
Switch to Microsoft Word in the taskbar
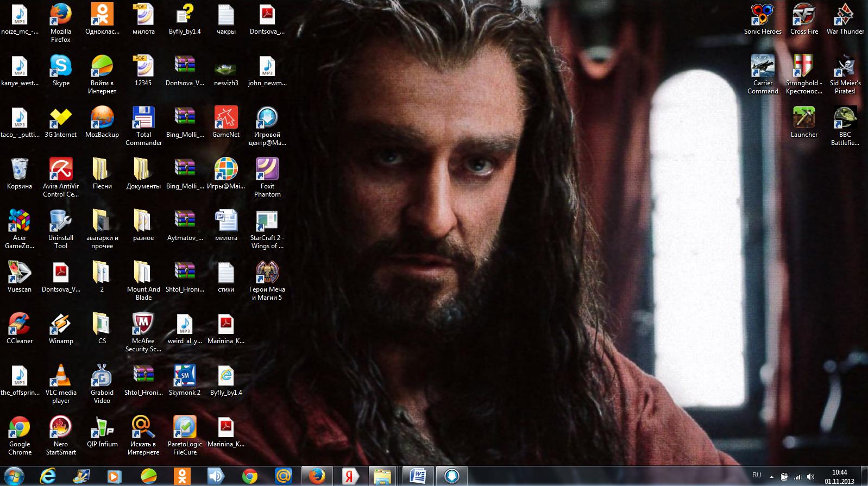pos(418,476)
